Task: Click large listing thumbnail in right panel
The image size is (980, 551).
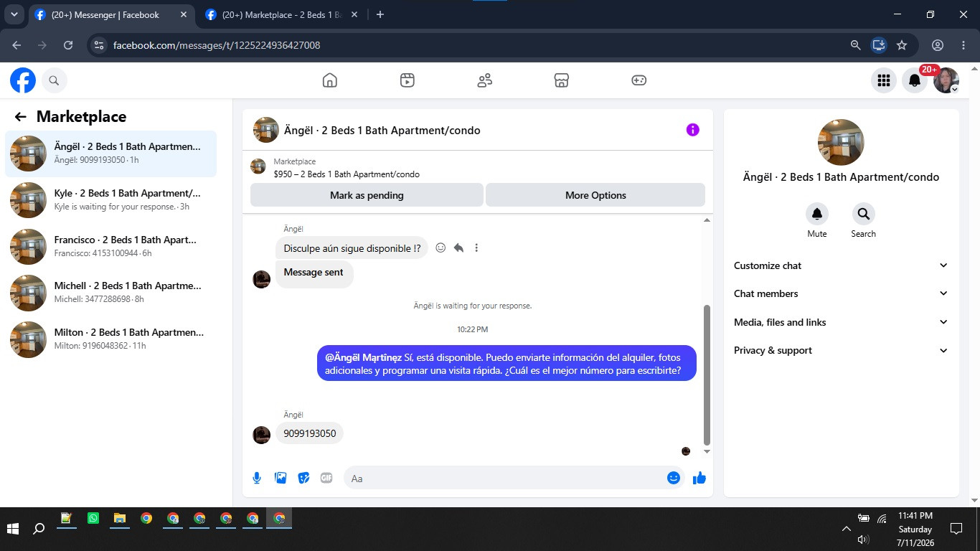Action: click(841, 142)
